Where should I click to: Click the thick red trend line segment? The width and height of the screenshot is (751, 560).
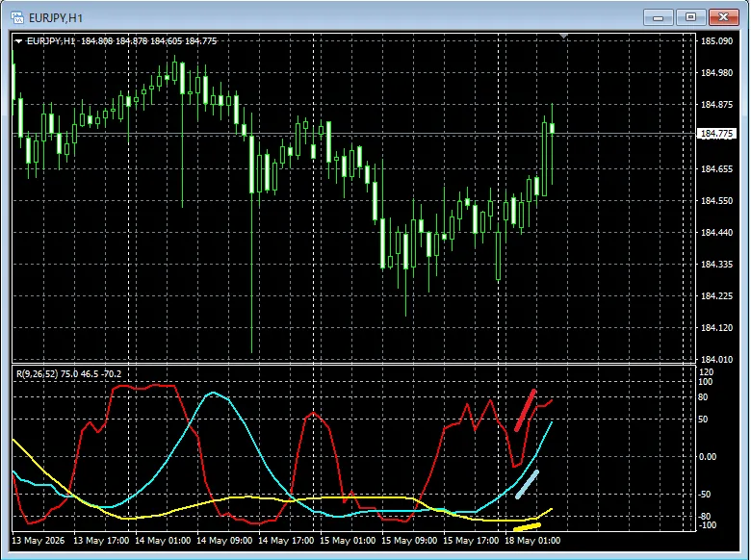pos(526,411)
